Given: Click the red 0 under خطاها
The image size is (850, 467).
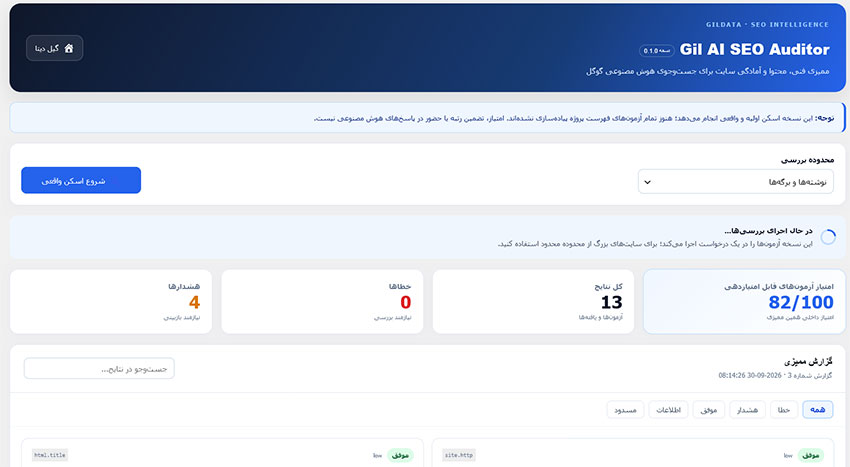Looking at the screenshot, I should (405, 302).
